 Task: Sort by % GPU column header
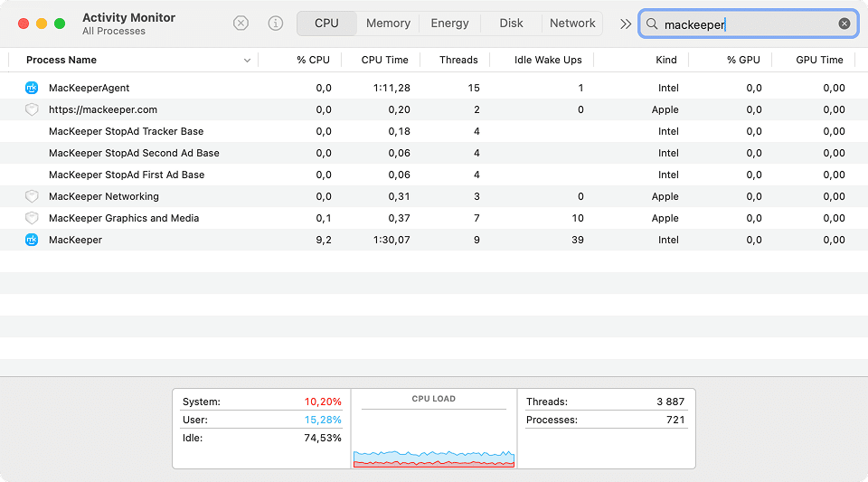coord(743,60)
